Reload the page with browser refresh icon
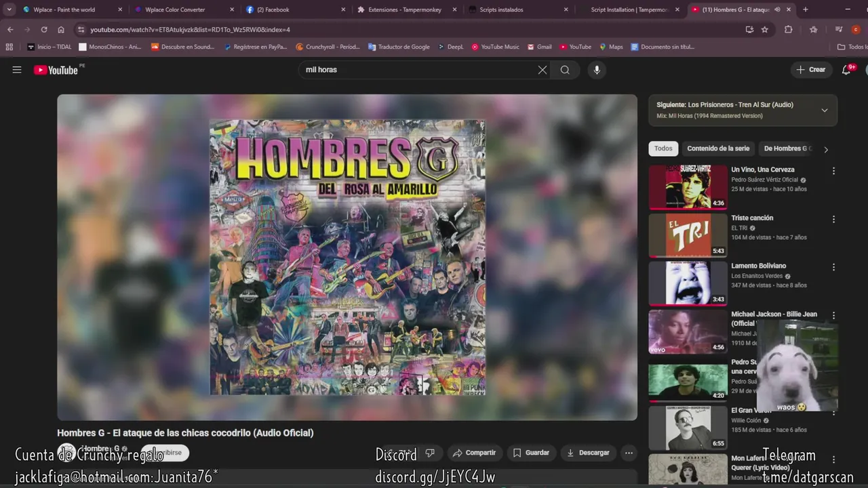Viewport: 868px width, 488px height. [44, 29]
